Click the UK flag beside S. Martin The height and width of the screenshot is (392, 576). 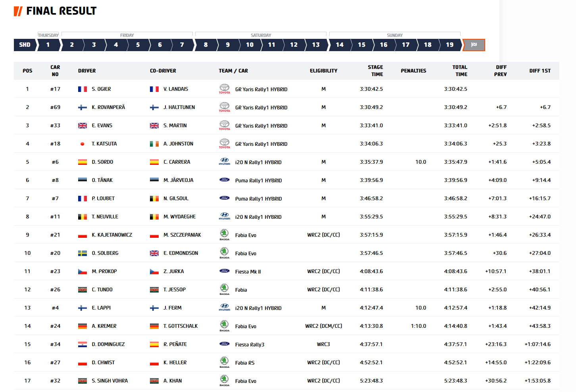154,126
